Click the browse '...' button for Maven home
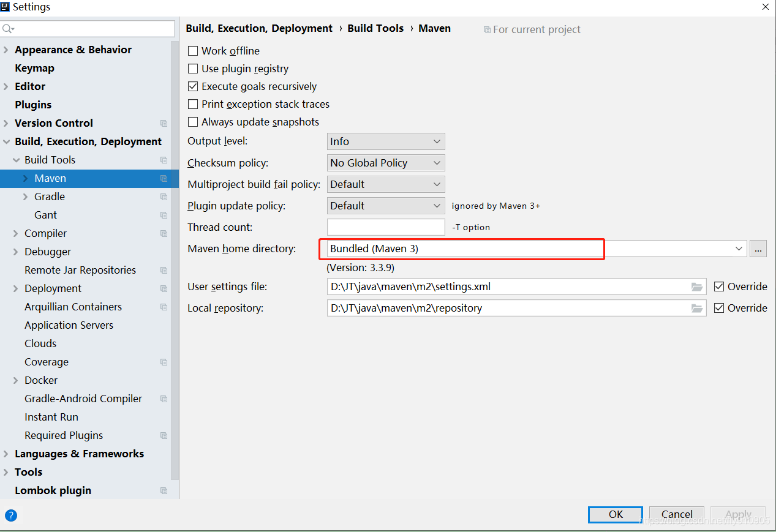776x532 pixels. (758, 249)
